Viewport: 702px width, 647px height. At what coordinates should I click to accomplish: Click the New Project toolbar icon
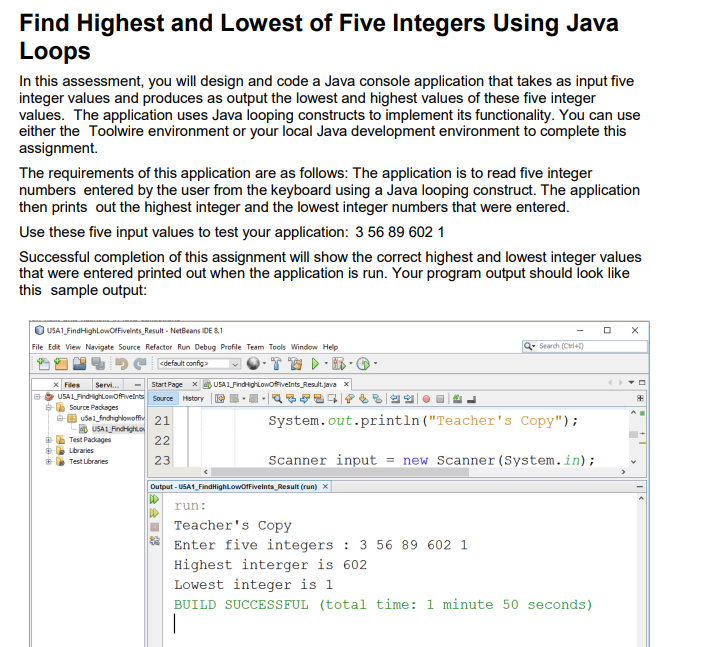point(61,364)
